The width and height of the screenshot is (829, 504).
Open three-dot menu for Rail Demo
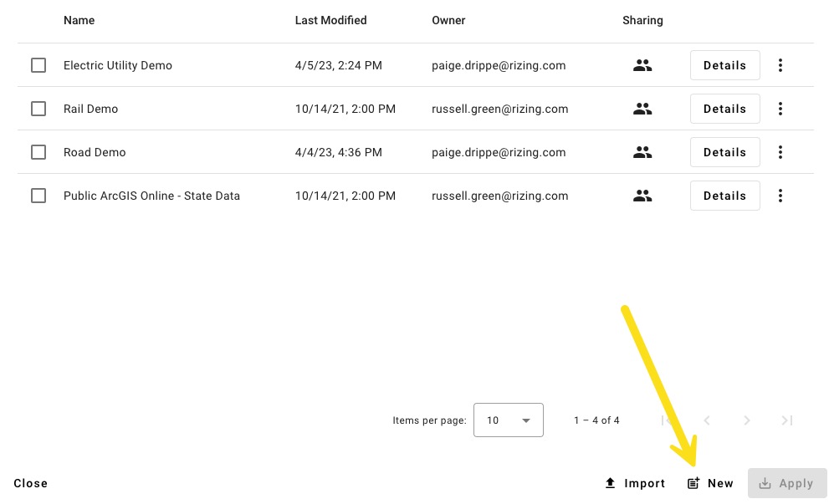(x=780, y=109)
